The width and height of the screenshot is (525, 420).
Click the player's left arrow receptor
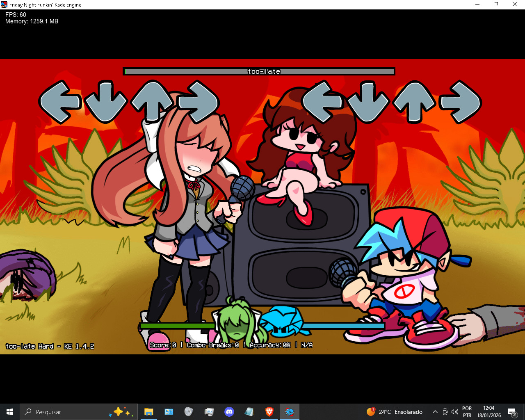[x=322, y=102]
